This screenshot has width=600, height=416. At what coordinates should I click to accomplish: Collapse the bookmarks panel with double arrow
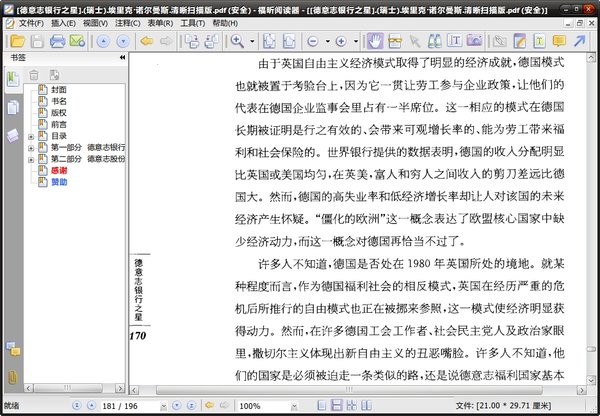(x=122, y=58)
